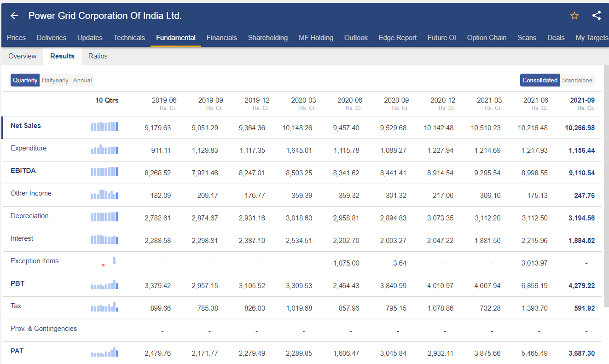This screenshot has height=364, width=609.
Task: Open the Updates tab
Action: click(x=90, y=38)
